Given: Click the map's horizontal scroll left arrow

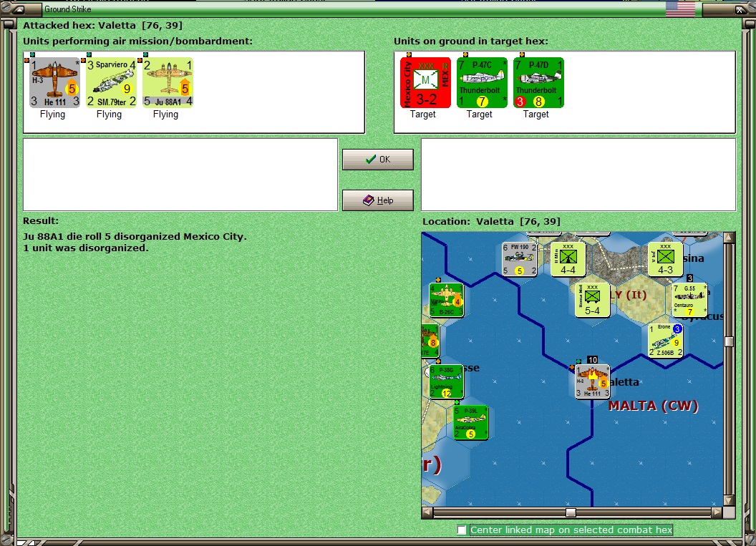Looking at the screenshot, I should click(427, 512).
